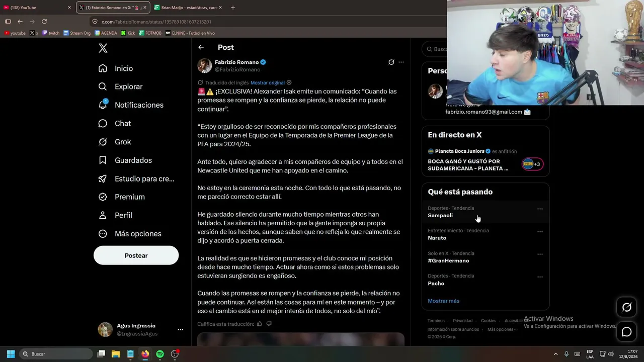Open the Pacho trend

pyautogui.click(x=485, y=280)
